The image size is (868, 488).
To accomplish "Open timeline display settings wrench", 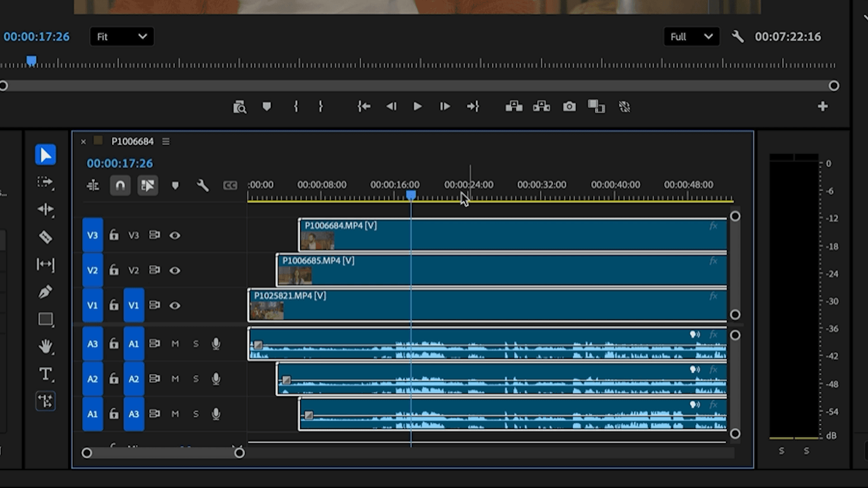I will point(203,185).
